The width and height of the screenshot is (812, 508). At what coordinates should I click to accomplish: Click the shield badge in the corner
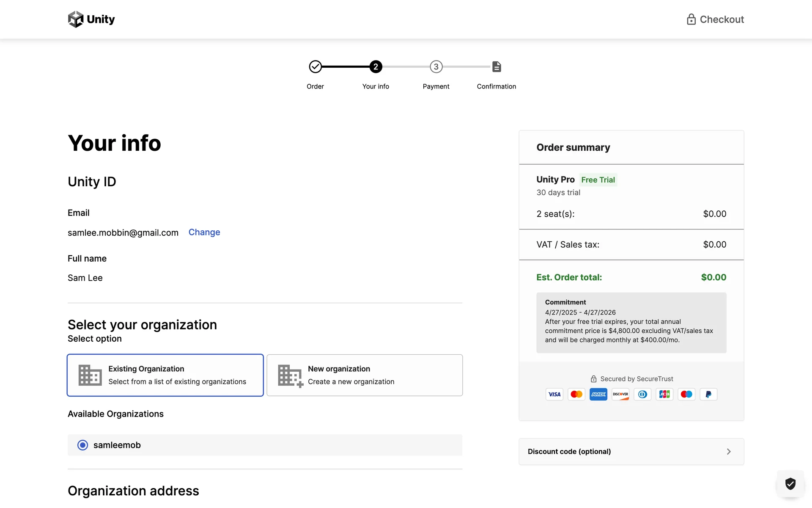point(790,483)
